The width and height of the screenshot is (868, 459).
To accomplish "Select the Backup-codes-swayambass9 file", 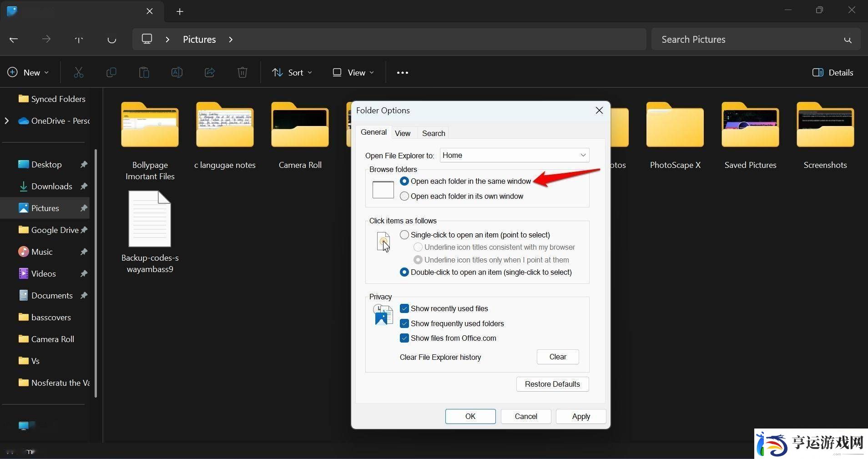I will coord(150,232).
